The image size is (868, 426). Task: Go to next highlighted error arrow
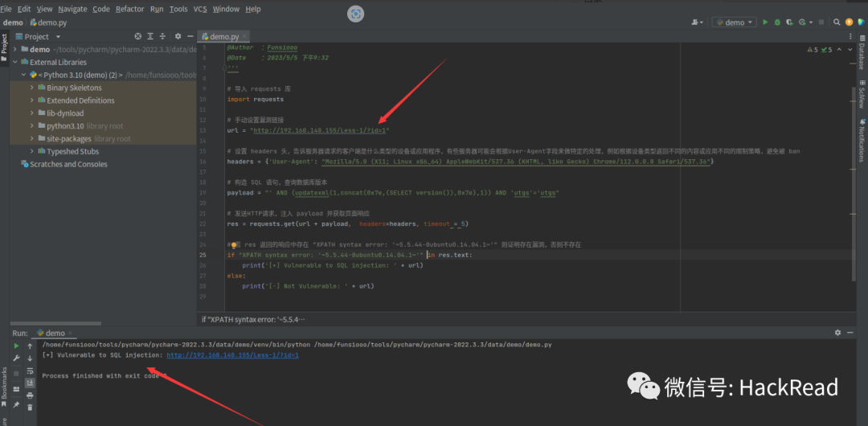click(x=850, y=50)
